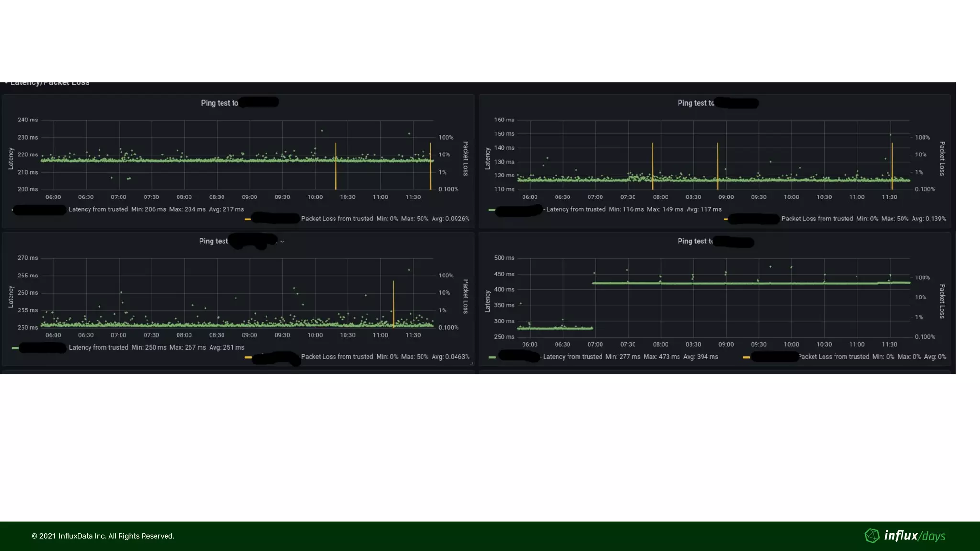Click yellow legend marker for Avg 0.0463% series
The width and height of the screenshot is (980, 551).
[247, 357]
